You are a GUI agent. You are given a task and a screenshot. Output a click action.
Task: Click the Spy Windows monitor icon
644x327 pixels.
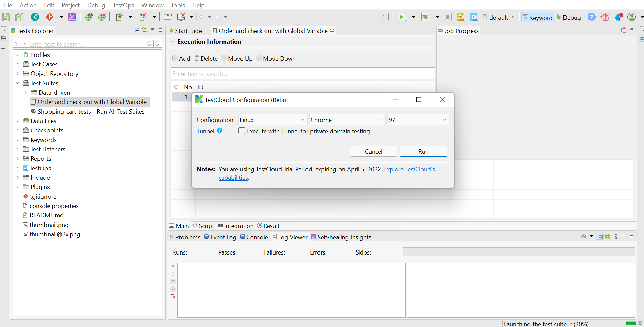[x=167, y=17]
